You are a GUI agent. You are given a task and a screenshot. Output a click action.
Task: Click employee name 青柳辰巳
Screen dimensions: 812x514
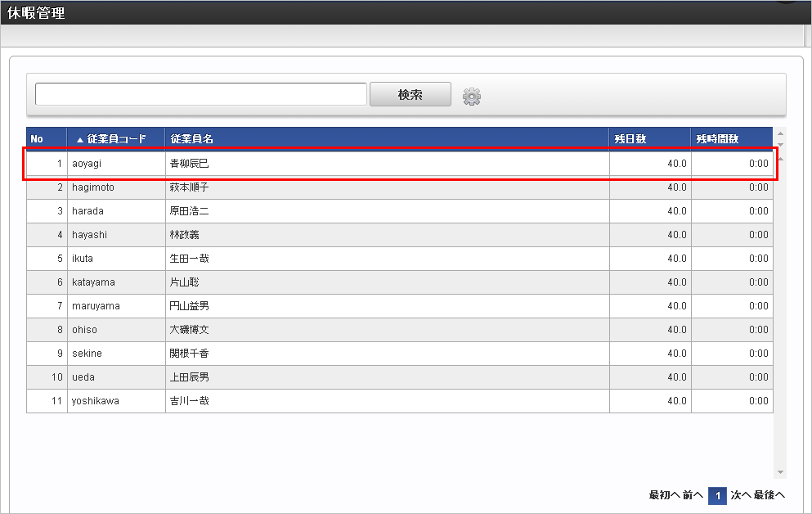[x=189, y=164]
